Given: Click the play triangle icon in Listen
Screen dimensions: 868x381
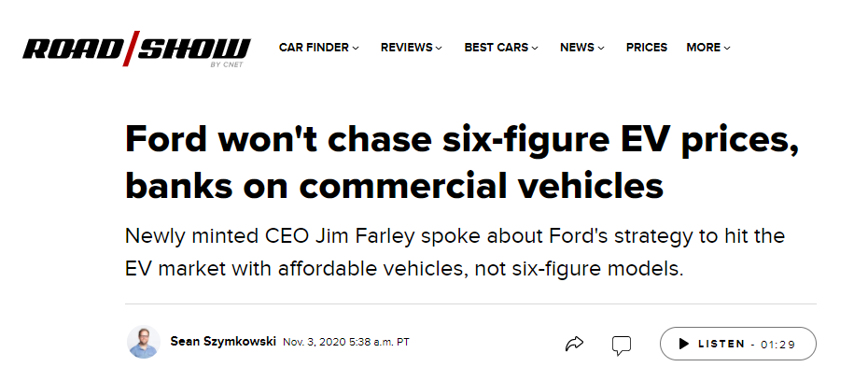Looking at the screenshot, I should 683,344.
